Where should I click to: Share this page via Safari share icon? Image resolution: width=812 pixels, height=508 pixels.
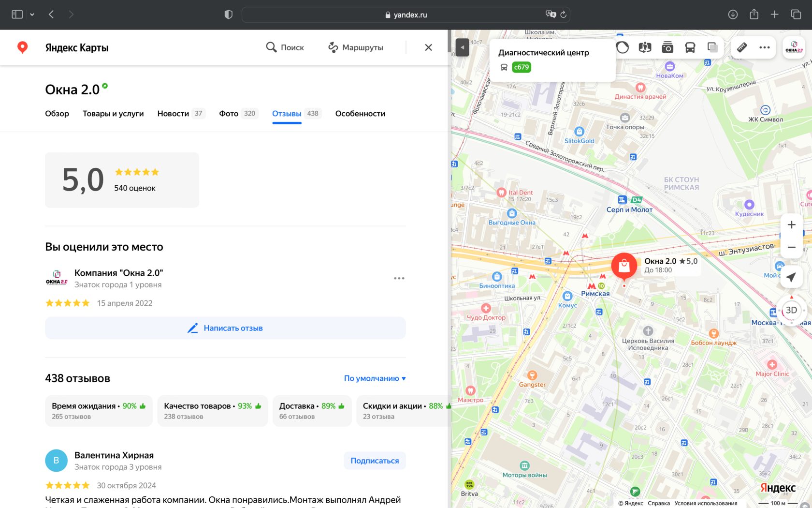(754, 15)
